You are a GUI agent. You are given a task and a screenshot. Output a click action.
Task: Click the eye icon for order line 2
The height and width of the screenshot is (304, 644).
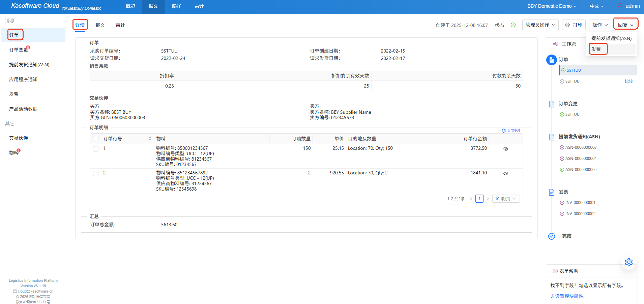pos(505,173)
